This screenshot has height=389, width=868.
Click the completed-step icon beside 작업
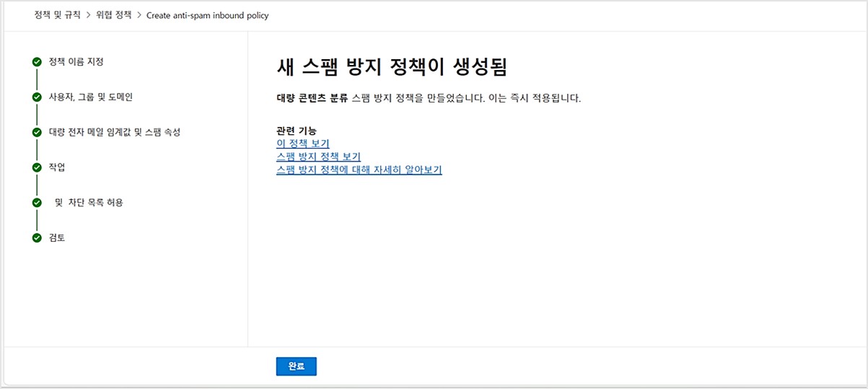tap(37, 167)
